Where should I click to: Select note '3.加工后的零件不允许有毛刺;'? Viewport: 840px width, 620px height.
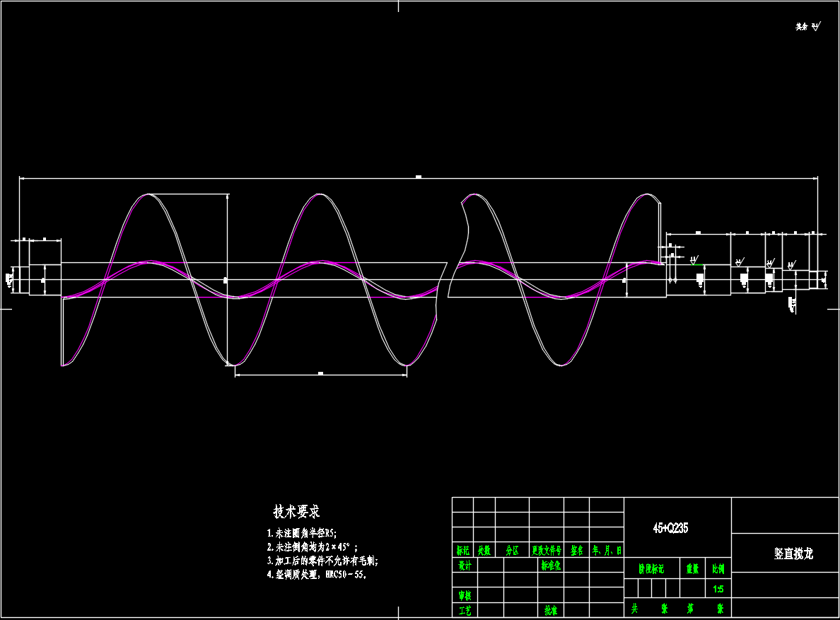(x=322, y=561)
